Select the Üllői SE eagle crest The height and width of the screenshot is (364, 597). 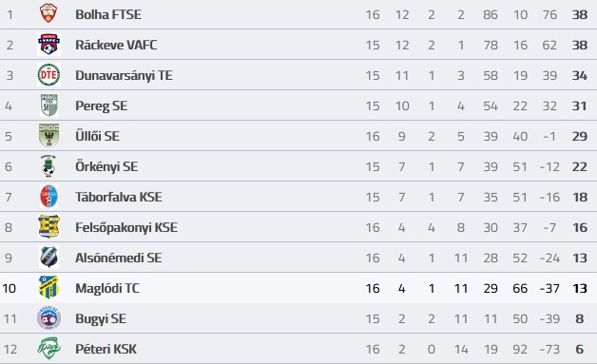tap(48, 135)
